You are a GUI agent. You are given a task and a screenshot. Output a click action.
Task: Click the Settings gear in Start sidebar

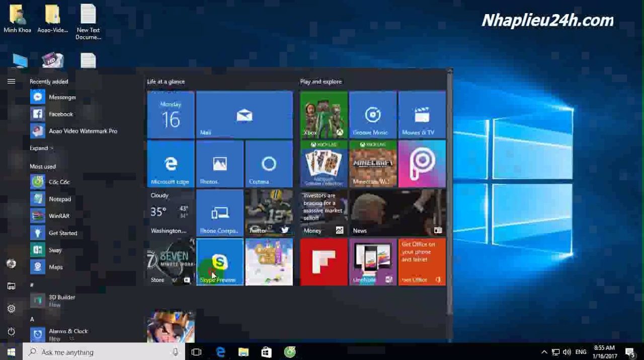[11, 309]
